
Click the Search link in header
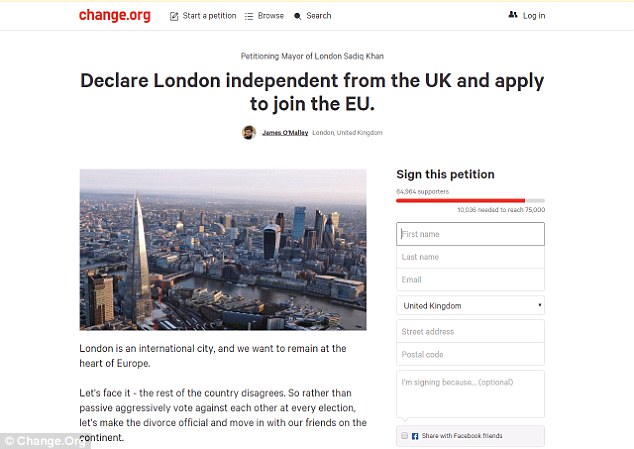pos(318,16)
